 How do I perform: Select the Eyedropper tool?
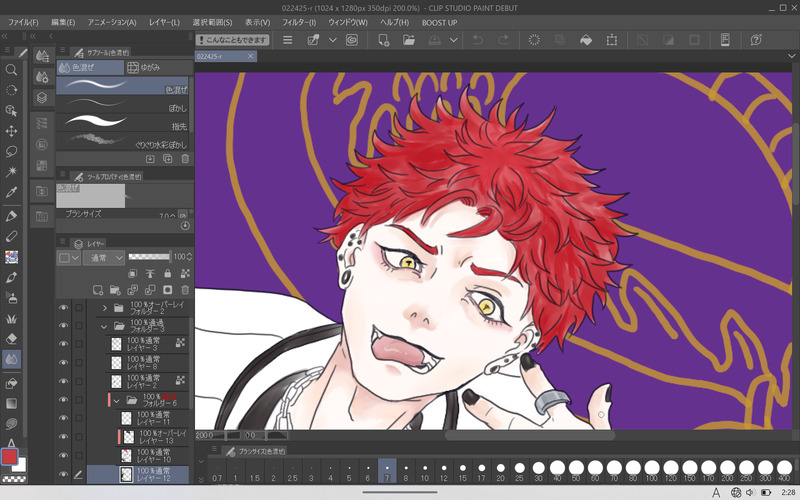coord(11,192)
